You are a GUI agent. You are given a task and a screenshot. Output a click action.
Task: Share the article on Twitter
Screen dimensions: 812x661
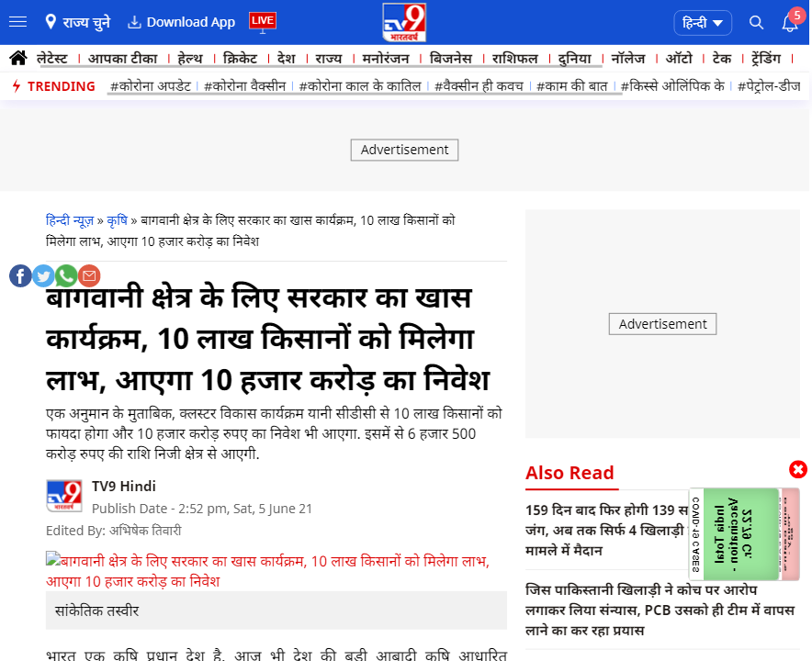(x=43, y=275)
